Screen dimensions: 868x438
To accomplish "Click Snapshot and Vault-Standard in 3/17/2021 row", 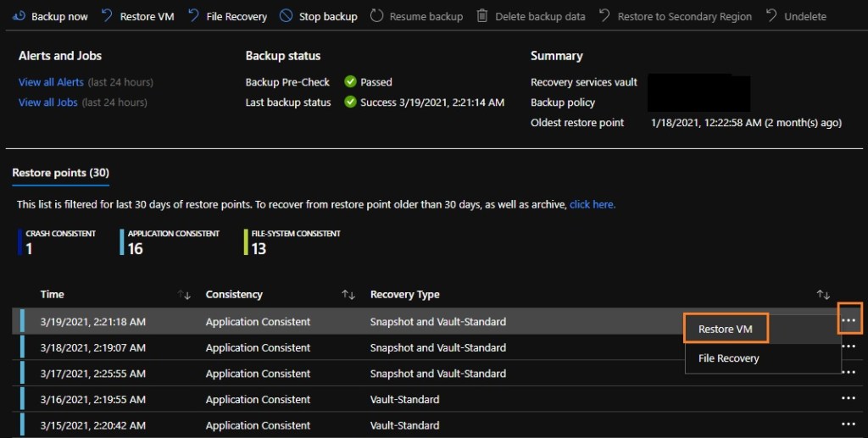I will pyautogui.click(x=438, y=374).
